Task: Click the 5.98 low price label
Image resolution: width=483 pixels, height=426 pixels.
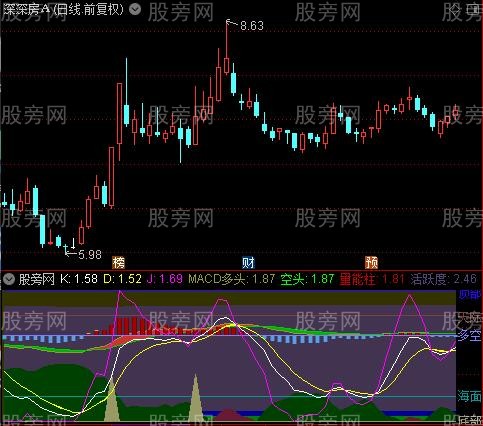Action: click(x=90, y=255)
